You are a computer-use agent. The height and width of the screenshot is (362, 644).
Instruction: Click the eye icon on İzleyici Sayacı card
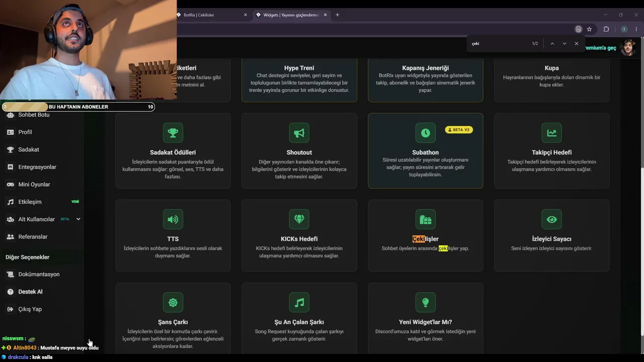click(x=552, y=219)
